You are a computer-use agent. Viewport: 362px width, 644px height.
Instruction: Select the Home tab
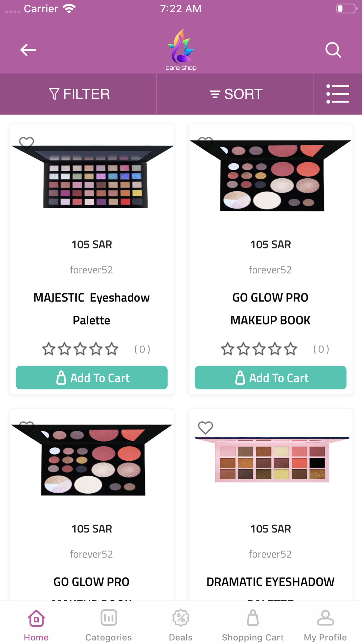36,625
